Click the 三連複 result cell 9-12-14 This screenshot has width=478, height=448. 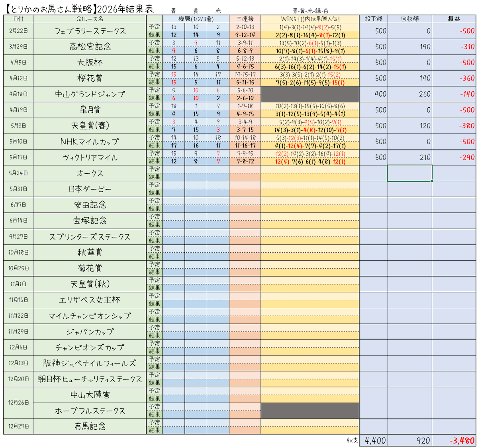pyautogui.click(x=245, y=35)
